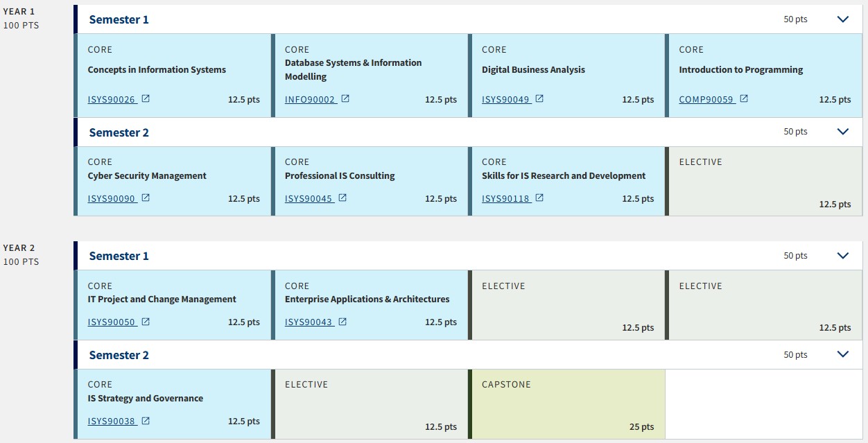868x443 pixels.
Task: Click the Year 2 Semester 2 header title
Action: (x=119, y=355)
